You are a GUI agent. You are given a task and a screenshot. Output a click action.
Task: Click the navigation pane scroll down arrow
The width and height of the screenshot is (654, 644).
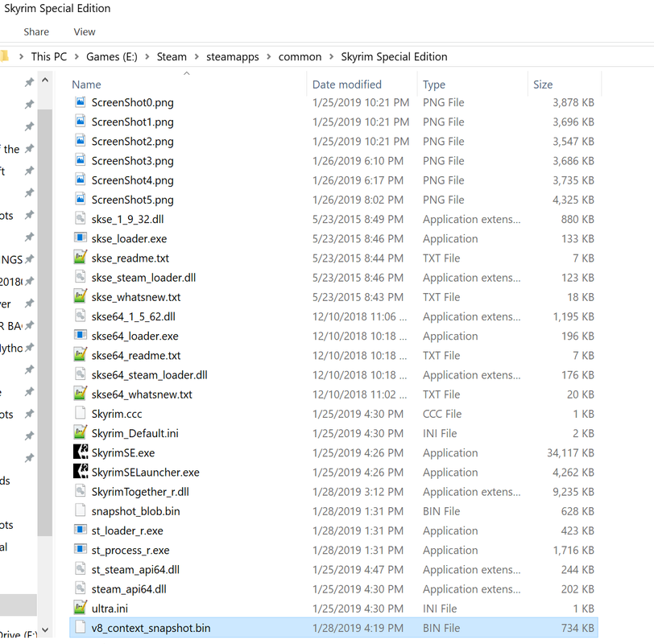[x=45, y=630]
